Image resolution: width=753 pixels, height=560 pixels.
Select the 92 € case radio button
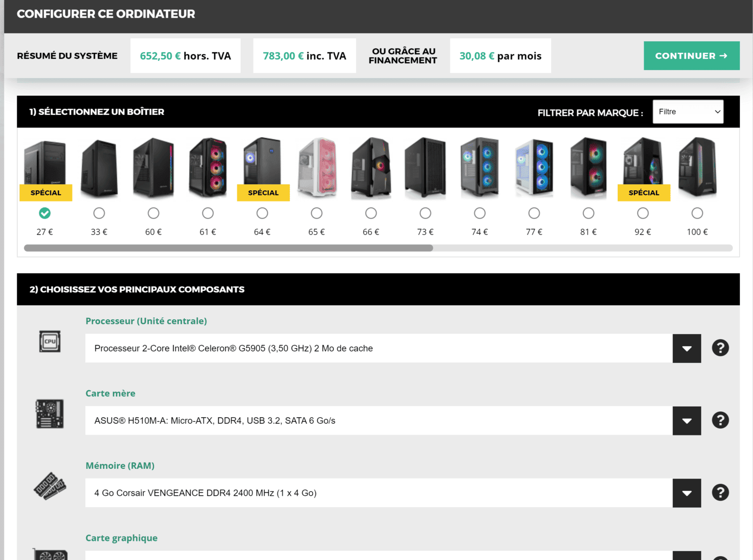643,213
